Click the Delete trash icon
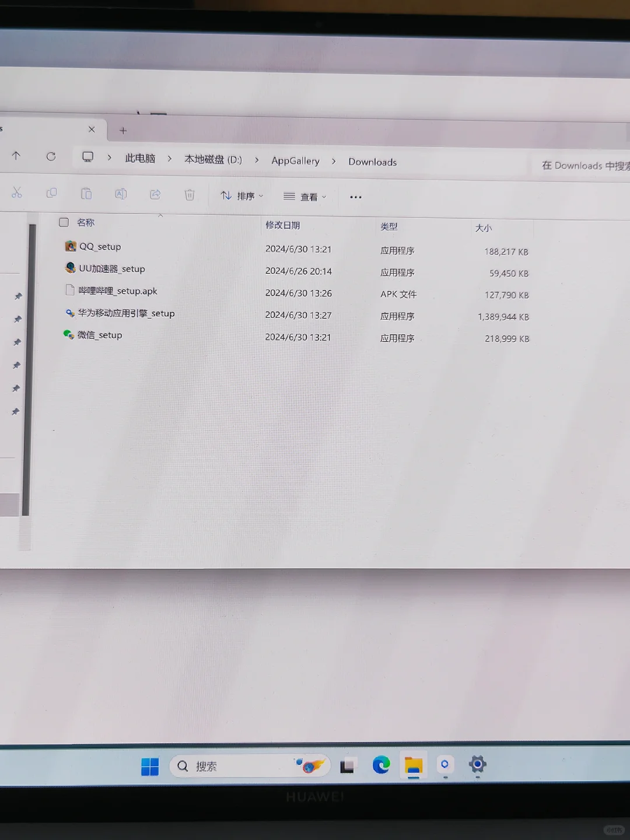Viewport: 630px width, 840px height. (x=189, y=194)
